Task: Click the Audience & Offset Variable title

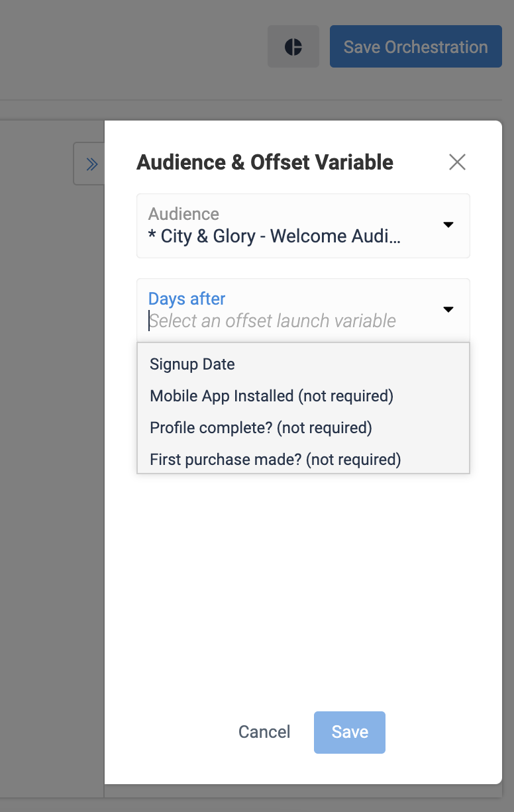Action: coord(265,162)
